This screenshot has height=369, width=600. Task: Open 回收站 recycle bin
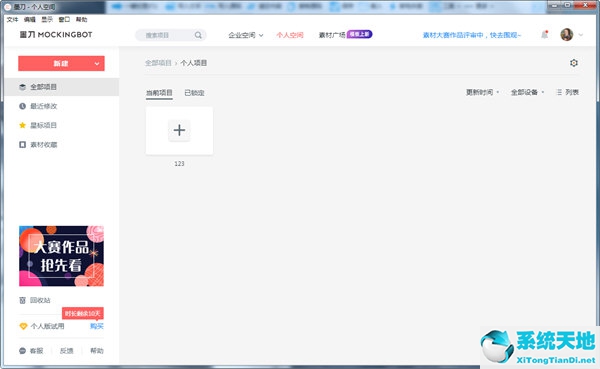click(40, 300)
